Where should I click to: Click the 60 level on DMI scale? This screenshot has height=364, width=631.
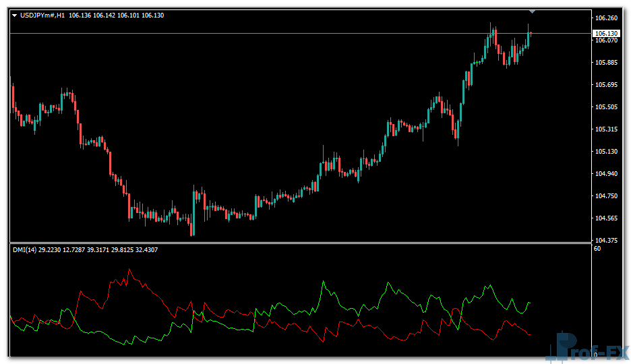pyautogui.click(x=597, y=249)
